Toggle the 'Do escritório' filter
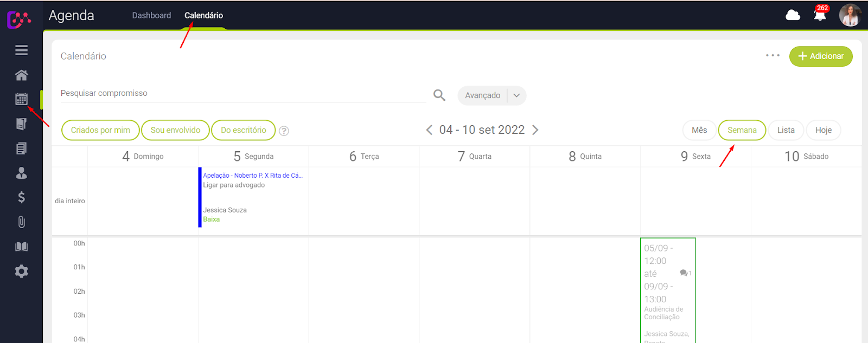Screen dimensions: 868x343 [x=243, y=130]
